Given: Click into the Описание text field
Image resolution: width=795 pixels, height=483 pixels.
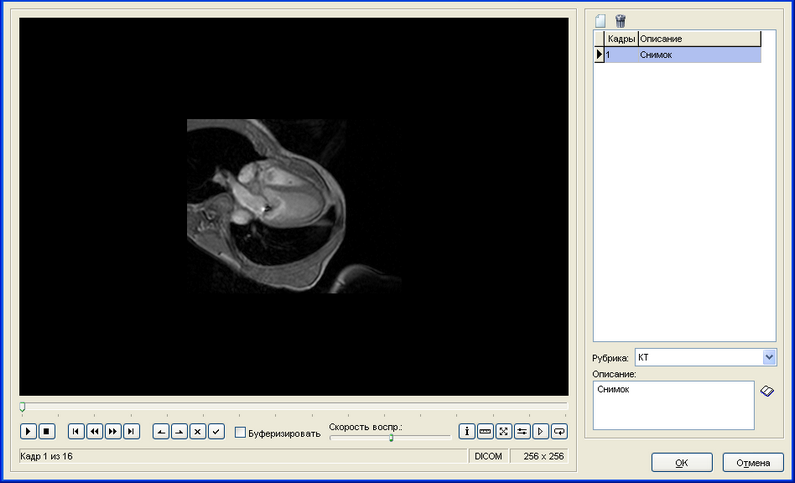Looking at the screenshot, I should coord(673,405).
